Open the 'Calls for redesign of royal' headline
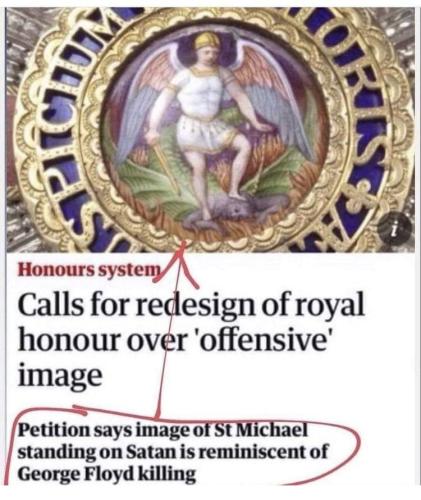The width and height of the screenshot is (421, 500). (191, 305)
